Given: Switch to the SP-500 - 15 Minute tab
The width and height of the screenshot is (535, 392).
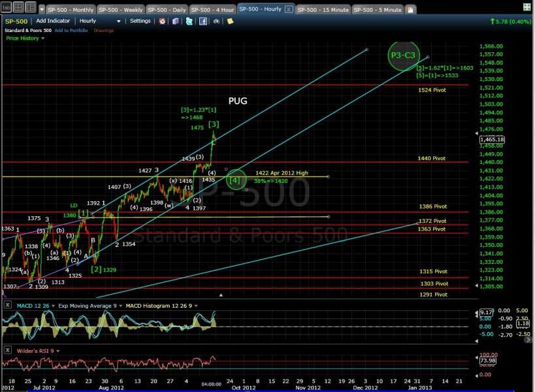Looking at the screenshot, I should coord(323,10).
